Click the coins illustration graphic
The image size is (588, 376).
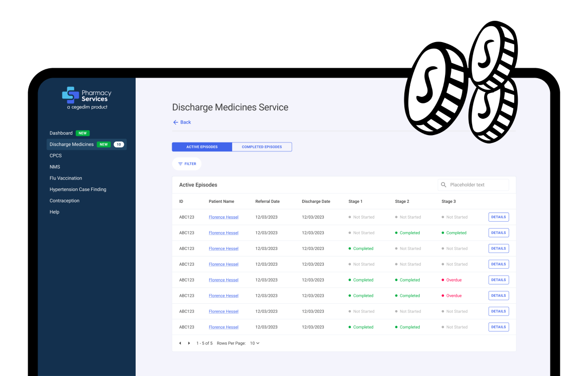[x=460, y=84]
